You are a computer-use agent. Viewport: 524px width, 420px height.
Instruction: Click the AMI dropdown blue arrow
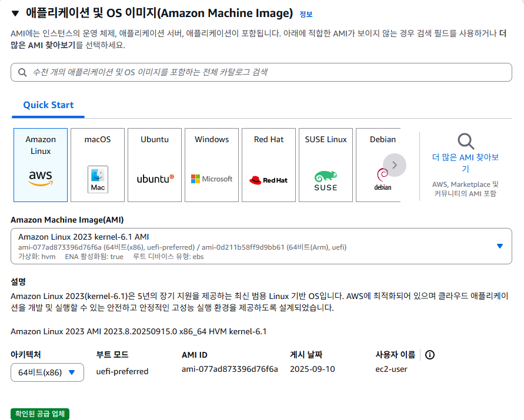pos(500,246)
